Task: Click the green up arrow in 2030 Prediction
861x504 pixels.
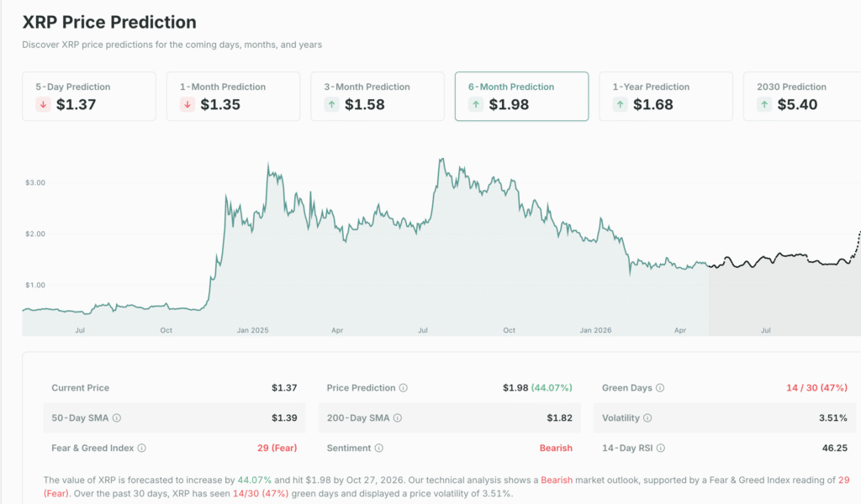Action: coord(764,105)
